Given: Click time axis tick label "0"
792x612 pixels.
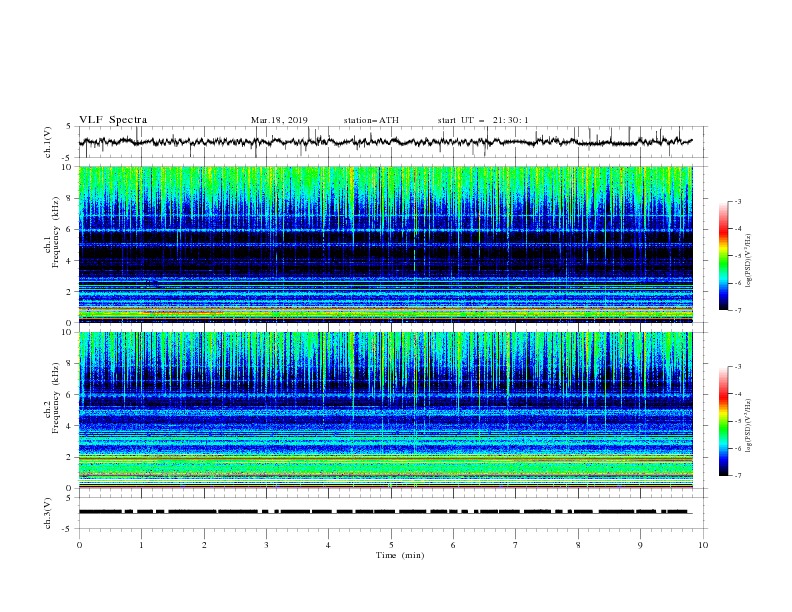Looking at the screenshot, I should click(79, 545).
